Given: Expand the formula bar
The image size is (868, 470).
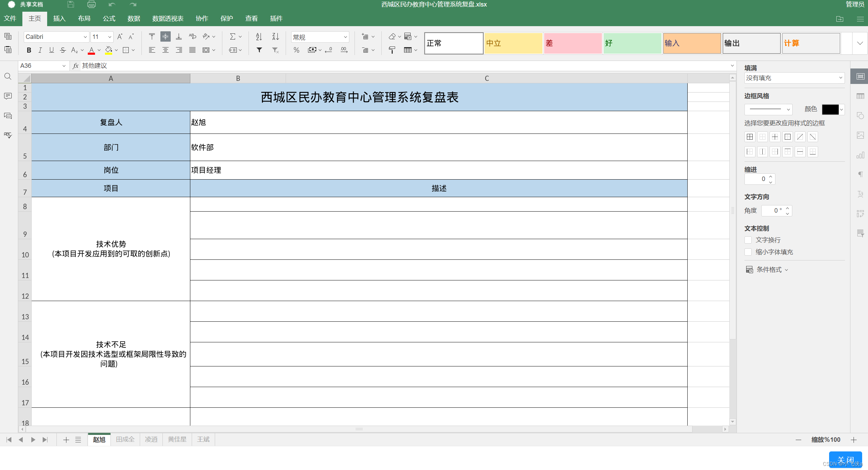Looking at the screenshot, I should coord(732,66).
